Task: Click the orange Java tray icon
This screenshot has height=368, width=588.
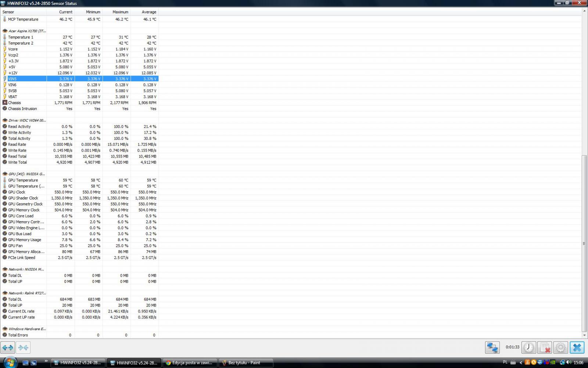Action: 527,362
